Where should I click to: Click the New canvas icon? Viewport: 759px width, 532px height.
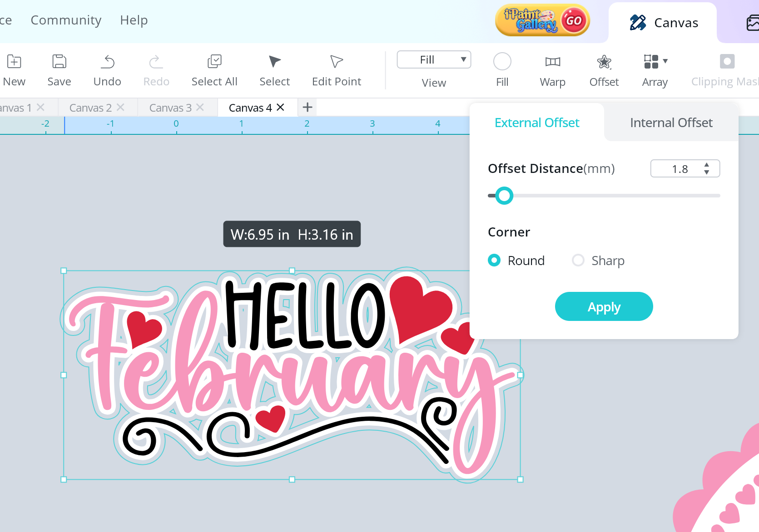pyautogui.click(x=14, y=62)
